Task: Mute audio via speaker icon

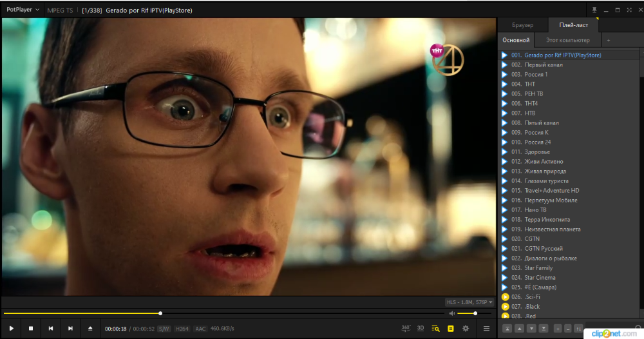Action: click(x=452, y=313)
